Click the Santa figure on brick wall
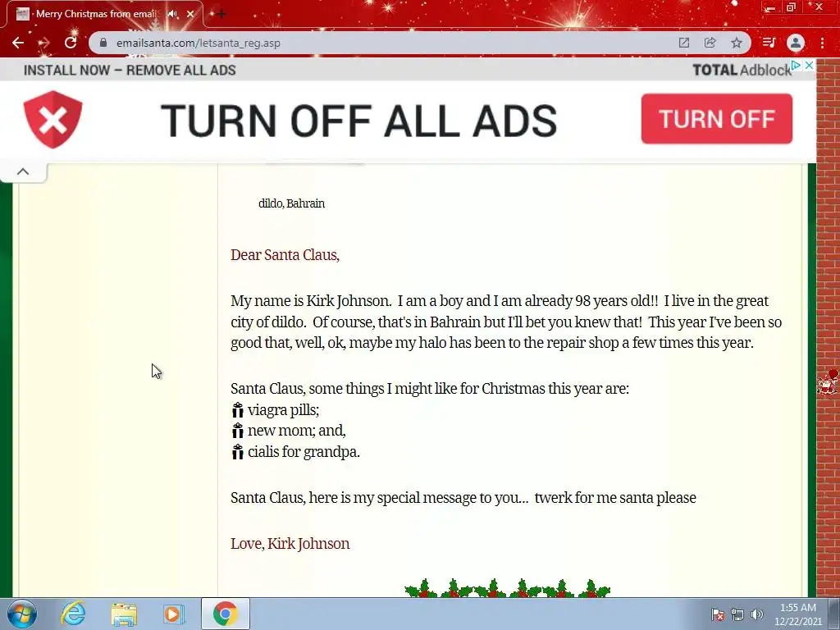This screenshot has height=630, width=840. [829, 382]
